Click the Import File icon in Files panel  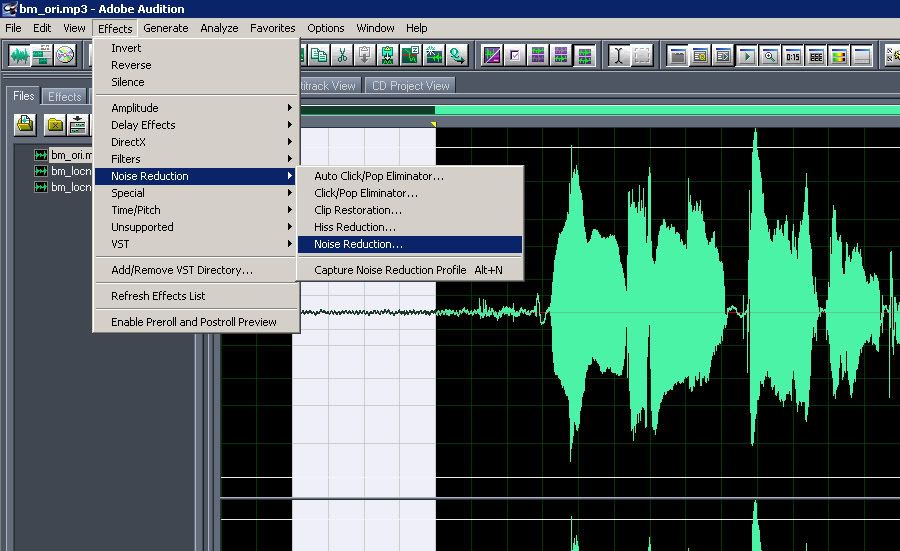25,124
